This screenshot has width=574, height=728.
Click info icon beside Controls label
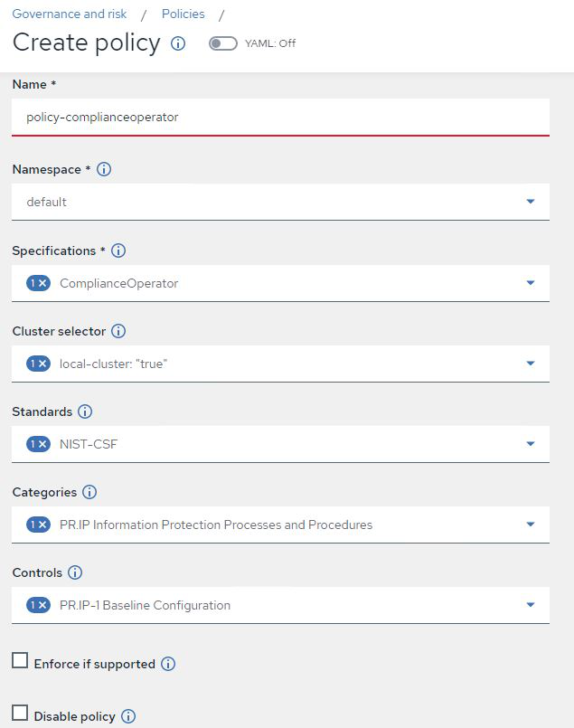coord(75,573)
